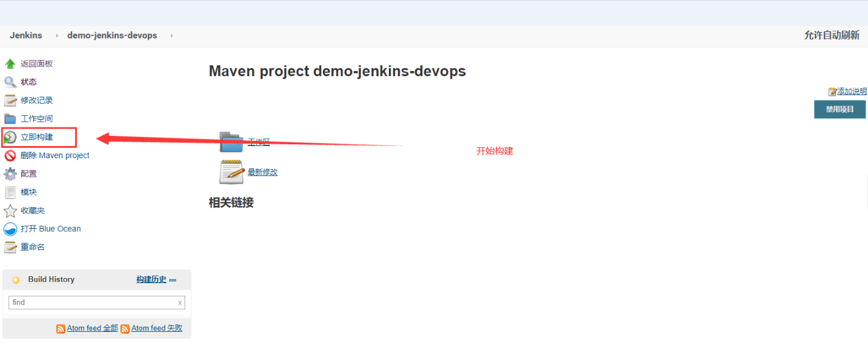868x351 pixels.
Task: Open 工作区 link in main panel
Action: [x=259, y=142]
